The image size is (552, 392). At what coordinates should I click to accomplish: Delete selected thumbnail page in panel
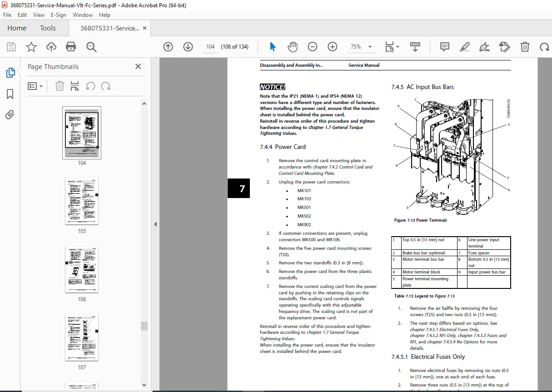click(x=60, y=86)
